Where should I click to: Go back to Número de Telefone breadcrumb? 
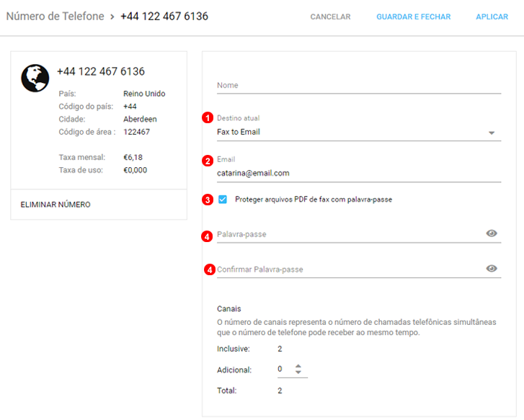pos(55,16)
